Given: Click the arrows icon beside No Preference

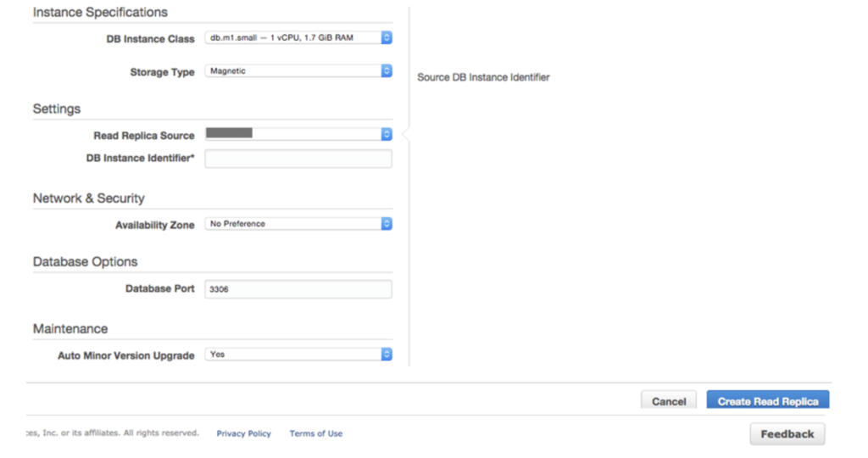Looking at the screenshot, I should (x=387, y=224).
